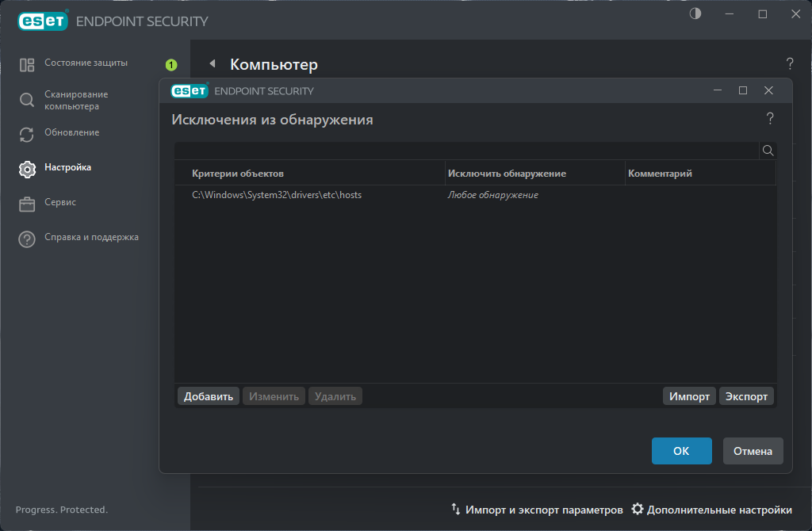812x531 pixels.
Task: Toggle the dark mode contrast icon in titlebar
Action: [695, 13]
